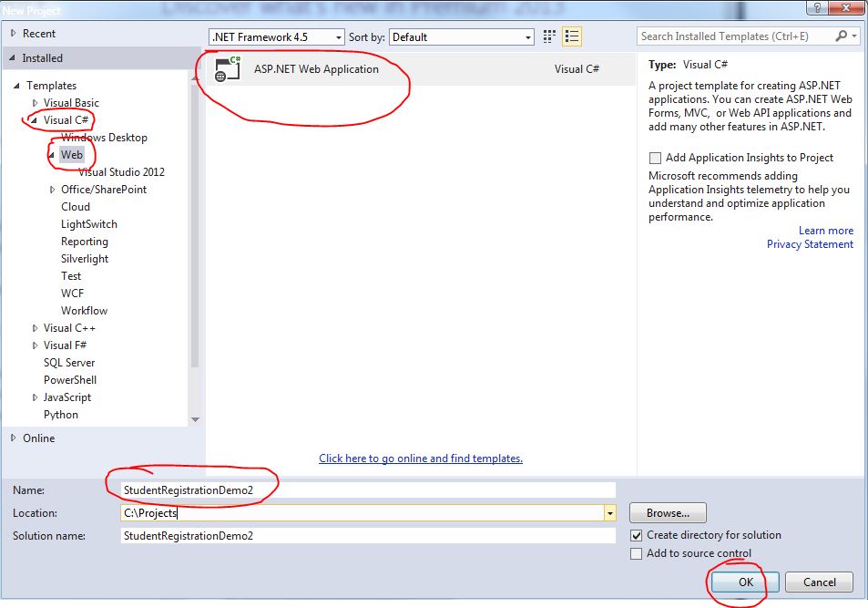Expand the Visual C++ node
The height and width of the screenshot is (608, 868).
coord(35,328)
